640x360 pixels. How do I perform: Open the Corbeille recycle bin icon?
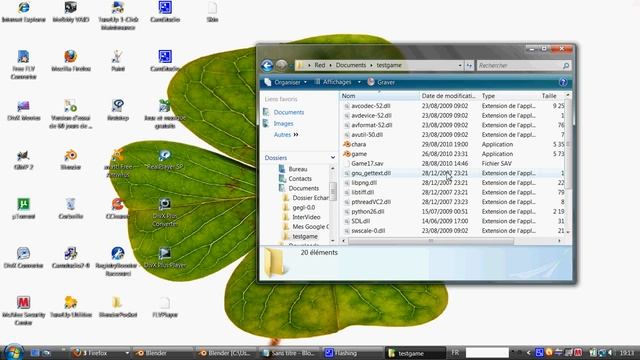[71, 208]
